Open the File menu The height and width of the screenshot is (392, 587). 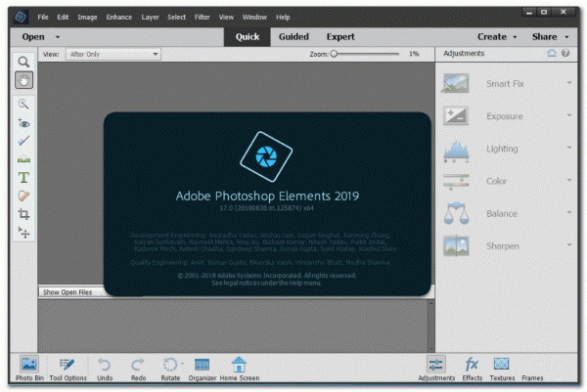coord(43,18)
